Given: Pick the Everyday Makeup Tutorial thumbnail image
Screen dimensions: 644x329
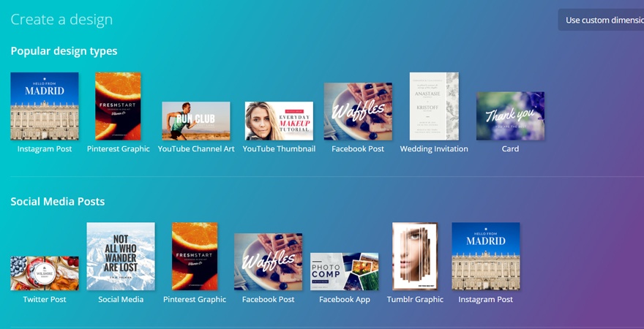Looking at the screenshot, I should point(279,121).
